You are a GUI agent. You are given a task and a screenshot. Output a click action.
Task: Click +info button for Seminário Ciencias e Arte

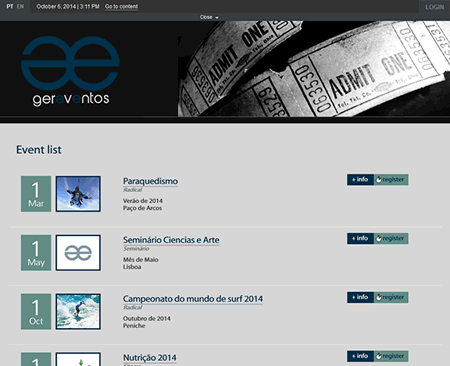click(360, 238)
